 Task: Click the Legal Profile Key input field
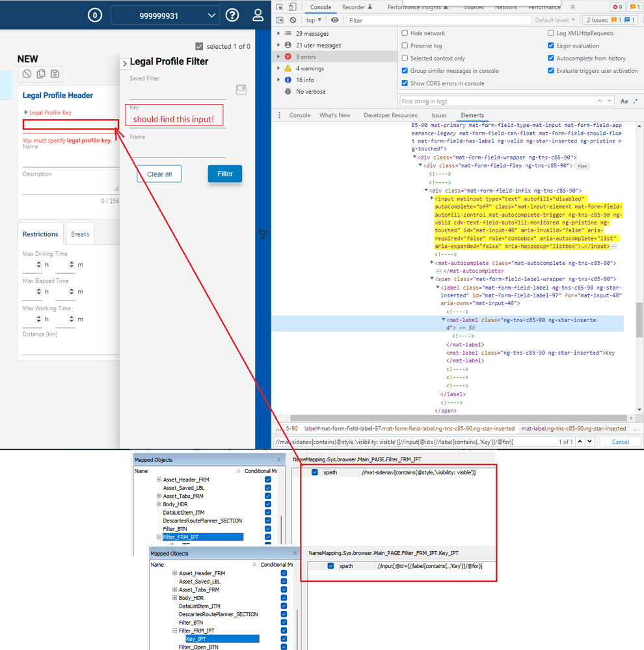tap(71, 124)
